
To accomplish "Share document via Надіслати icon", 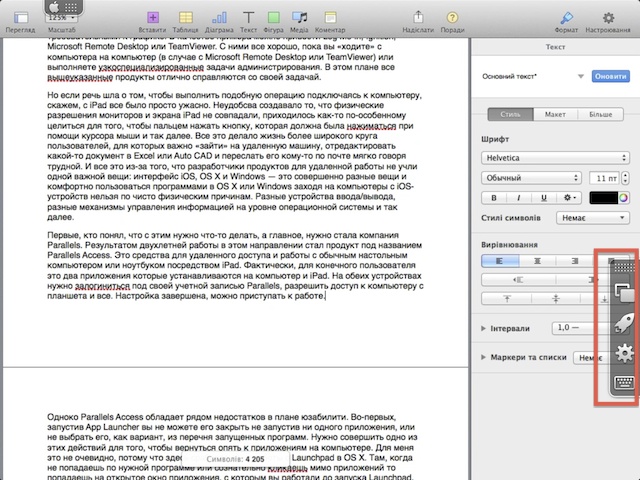I will 418,17.
